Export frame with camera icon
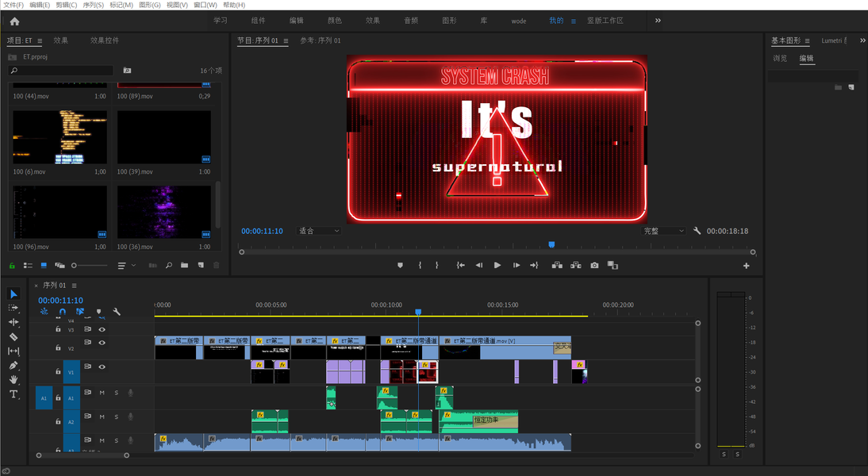This screenshot has width=868, height=476. coord(594,266)
